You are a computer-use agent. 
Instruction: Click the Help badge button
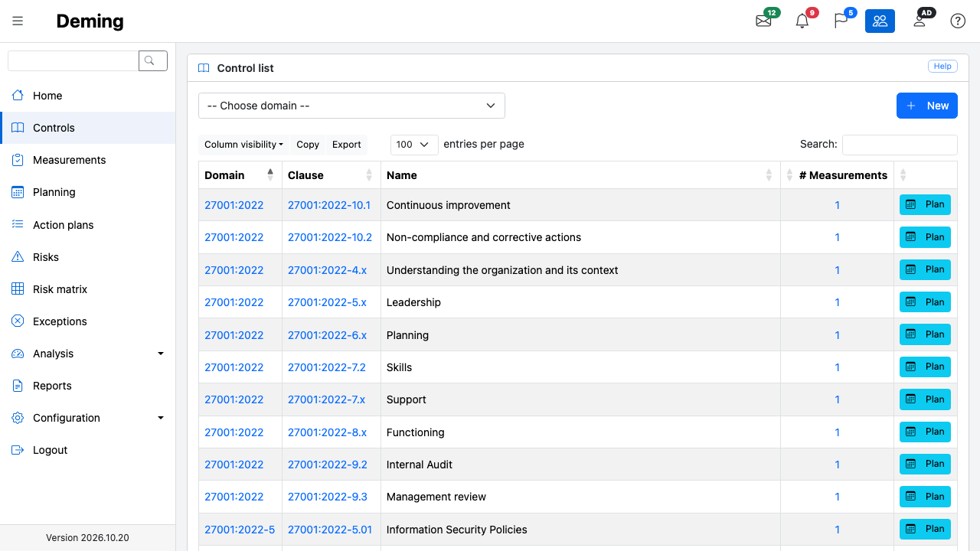tap(942, 67)
